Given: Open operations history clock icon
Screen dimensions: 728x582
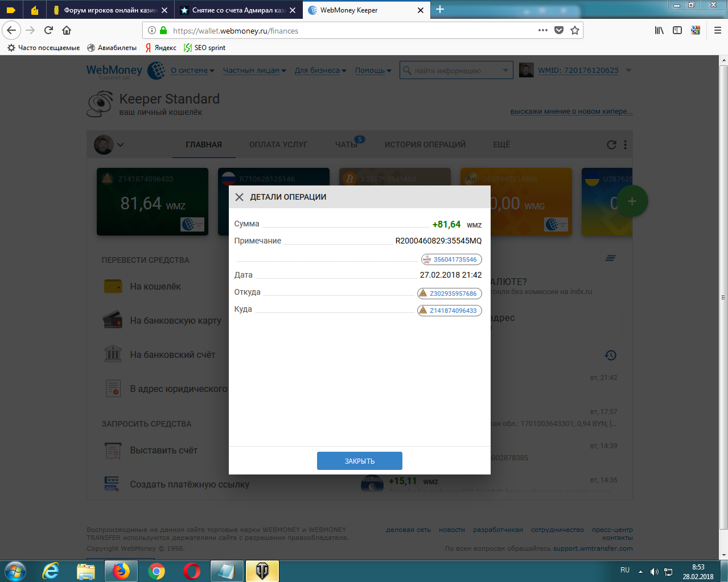Looking at the screenshot, I should tap(610, 355).
